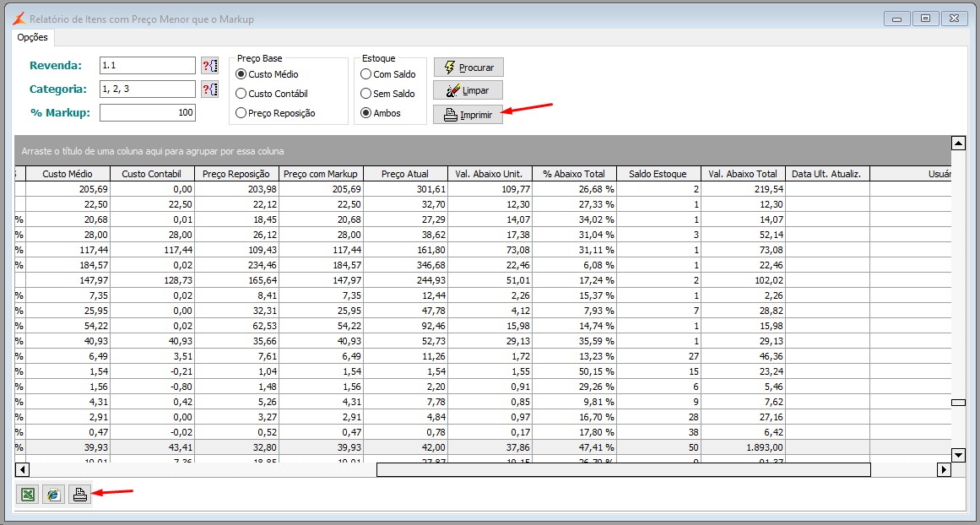Sort by Val. Abaixo Unit. column
The image size is (980, 525).
pos(490,174)
